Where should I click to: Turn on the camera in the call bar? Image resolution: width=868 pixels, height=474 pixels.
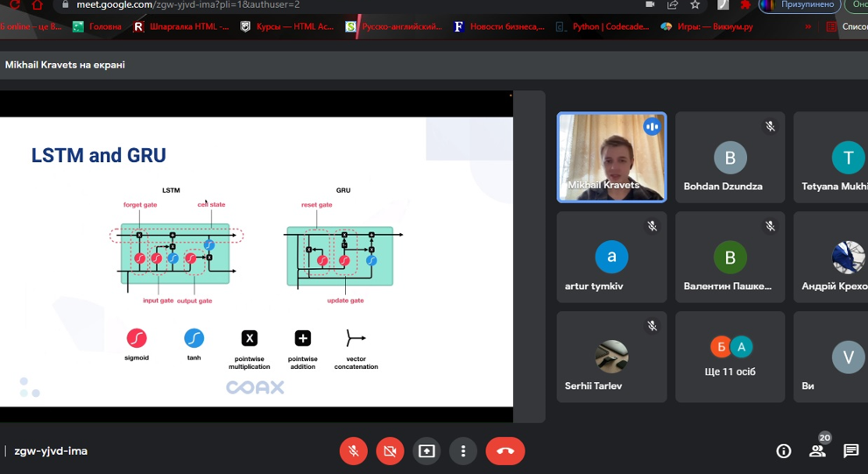[x=390, y=450]
